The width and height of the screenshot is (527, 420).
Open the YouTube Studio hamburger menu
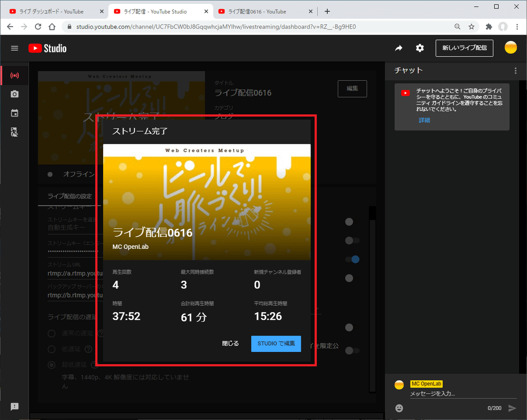pyautogui.click(x=14, y=48)
